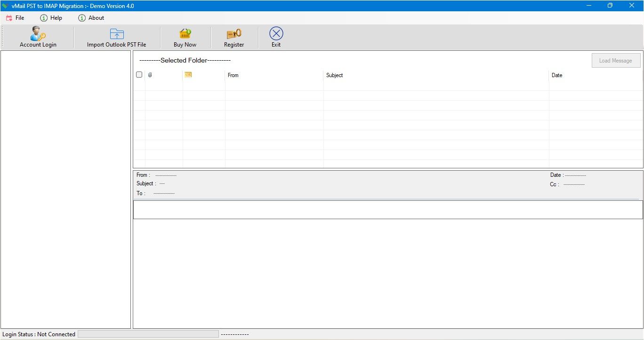The height and width of the screenshot is (340, 644).
Task: Tick the select-all messages checkbox
Action: [x=139, y=75]
